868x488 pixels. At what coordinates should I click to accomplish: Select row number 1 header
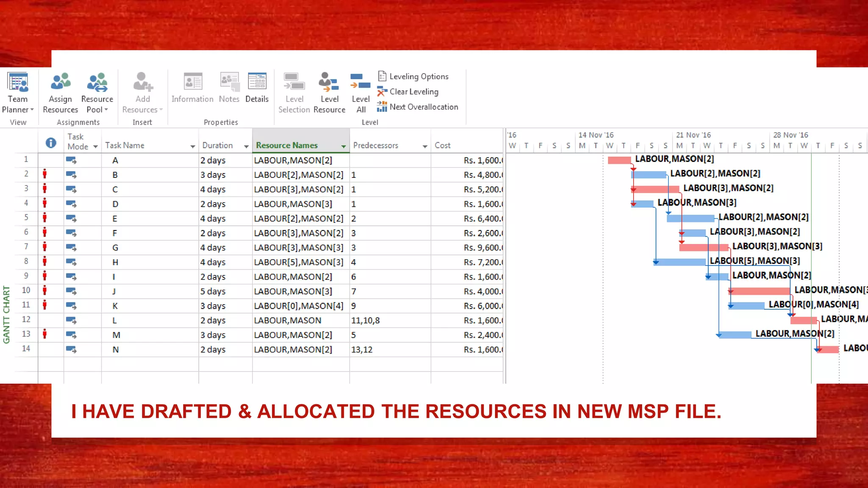tap(26, 160)
